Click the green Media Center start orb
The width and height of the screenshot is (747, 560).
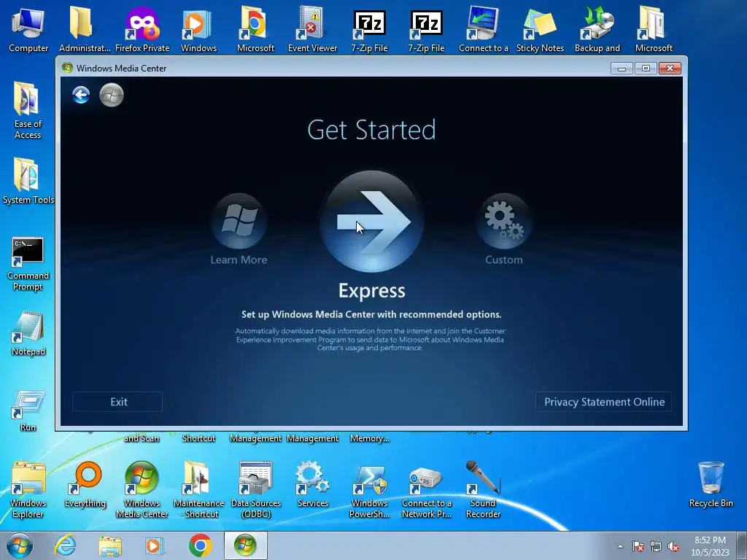pos(112,95)
